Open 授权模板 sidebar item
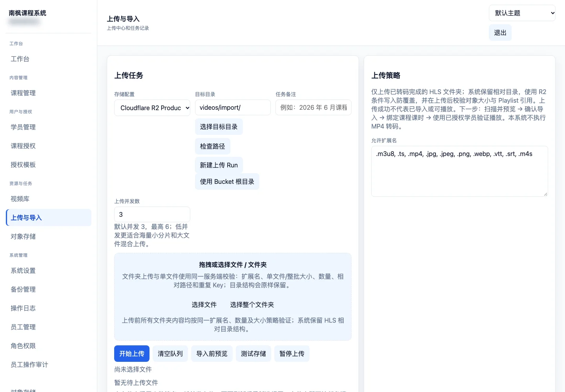Viewport: 565px width, 392px height. [x=49, y=165]
